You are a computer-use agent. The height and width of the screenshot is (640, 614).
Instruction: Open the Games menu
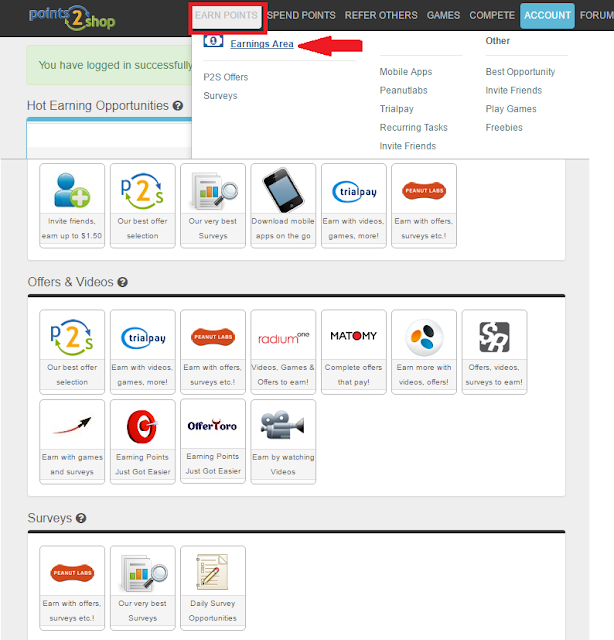(443, 16)
